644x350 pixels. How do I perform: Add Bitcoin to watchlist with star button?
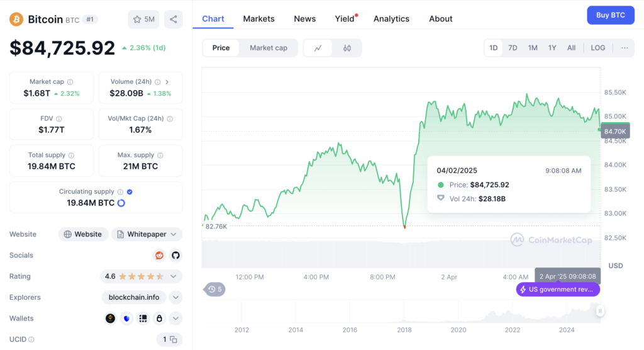pos(144,20)
